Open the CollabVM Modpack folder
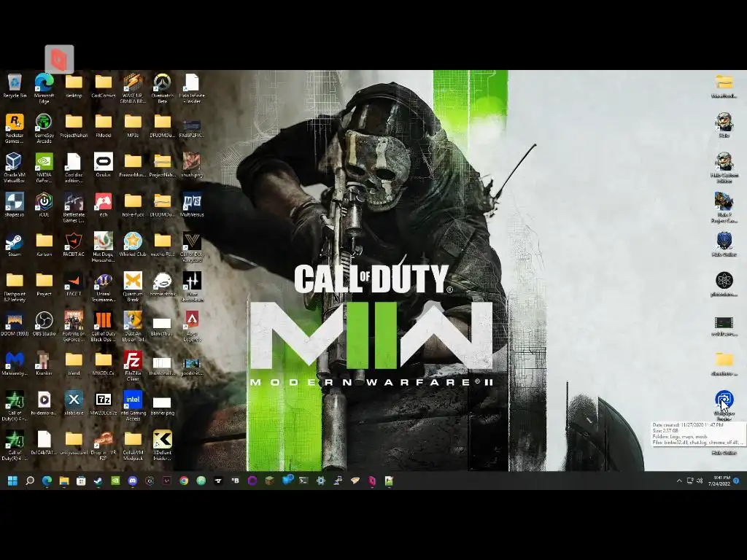 coord(133,446)
